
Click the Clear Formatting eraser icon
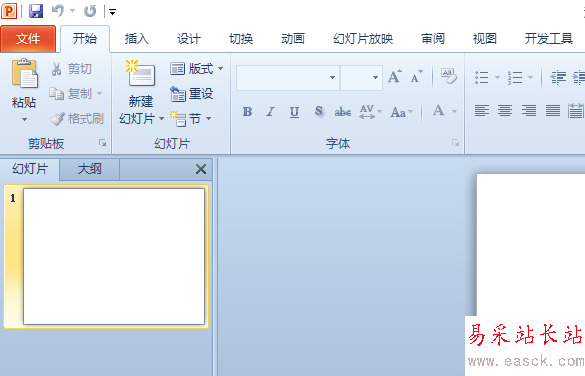(x=448, y=76)
